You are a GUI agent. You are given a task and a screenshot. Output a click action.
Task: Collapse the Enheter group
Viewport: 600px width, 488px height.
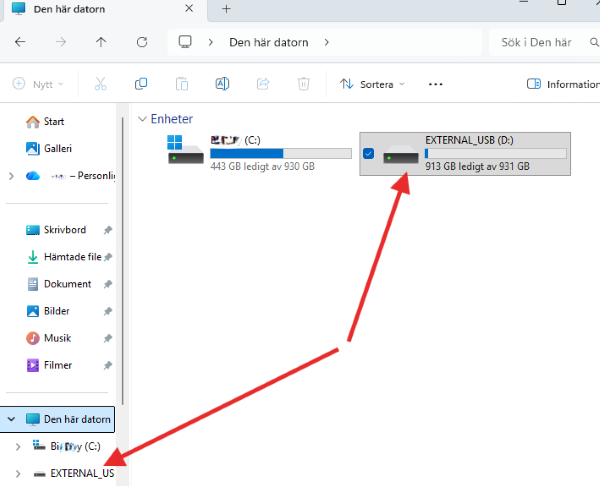tap(142, 119)
